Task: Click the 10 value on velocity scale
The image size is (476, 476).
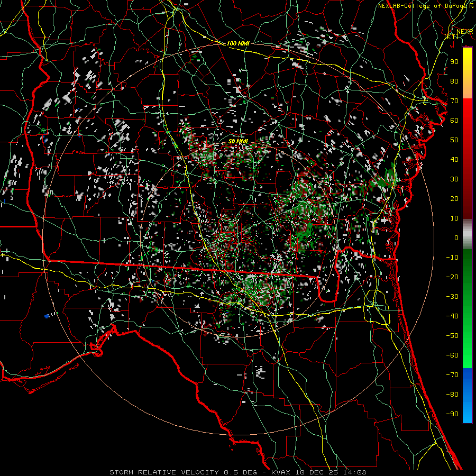Action: pyautogui.click(x=454, y=218)
